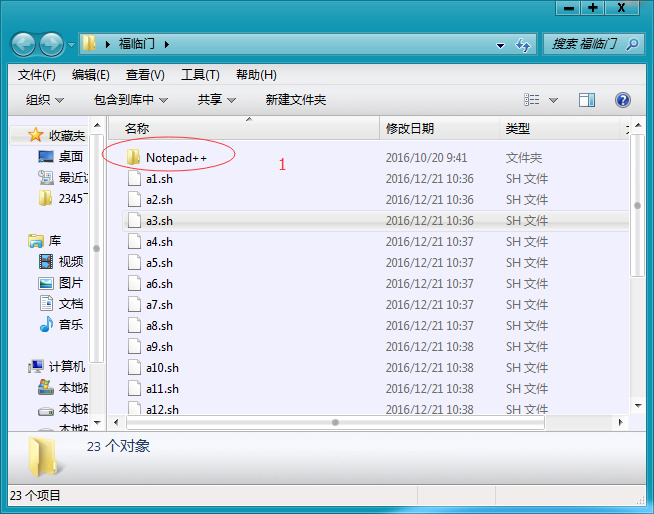Open the 编辑(E) menu
Viewport: 654px width, 514px height.
point(91,75)
